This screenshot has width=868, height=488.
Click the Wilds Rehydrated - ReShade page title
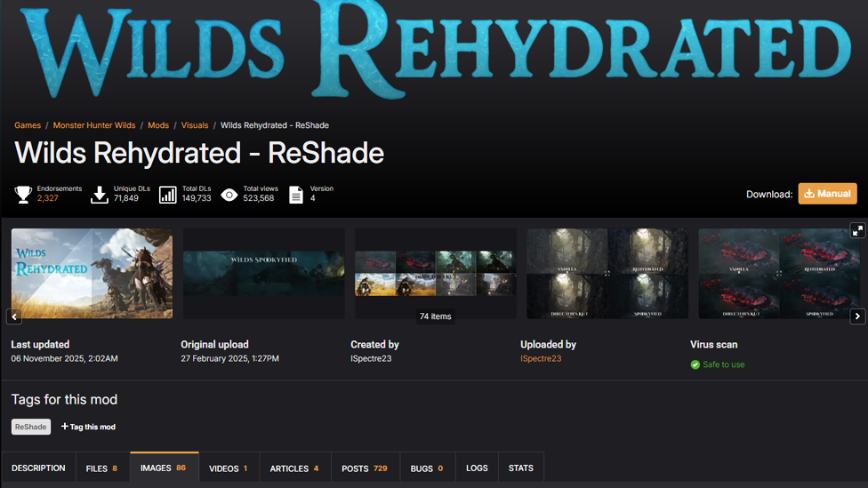(199, 153)
